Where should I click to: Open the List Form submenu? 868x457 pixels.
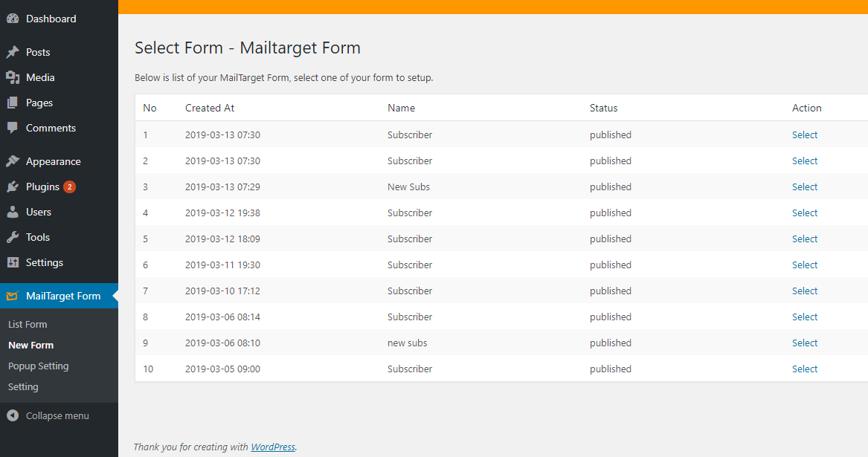(28, 324)
